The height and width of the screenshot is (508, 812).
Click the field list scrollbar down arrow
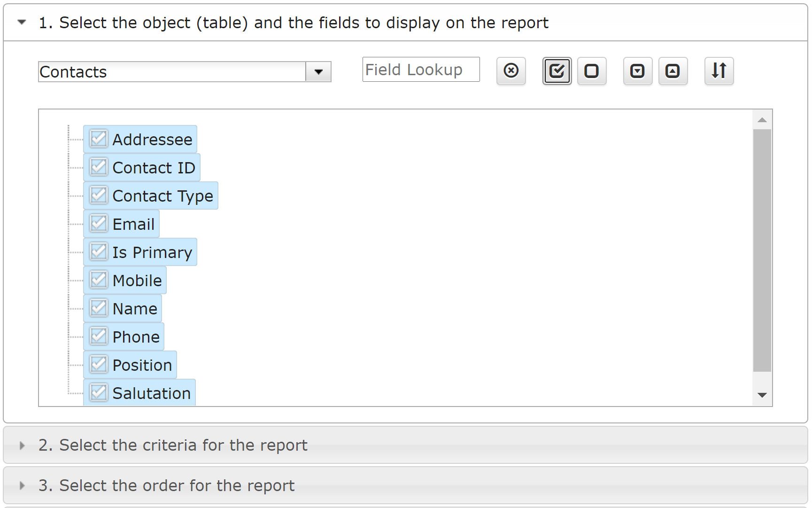762,395
